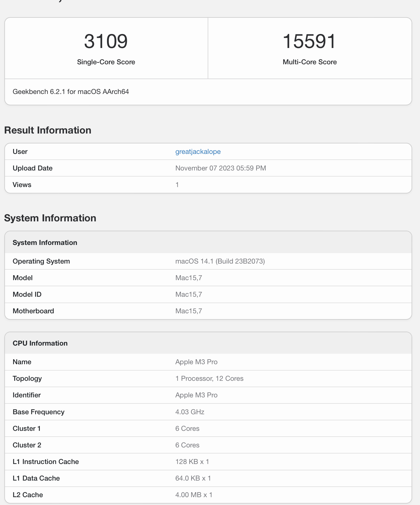420x505 pixels.
Task: Click the 1 Processor, 12 Cores topology value
Action: coord(209,378)
